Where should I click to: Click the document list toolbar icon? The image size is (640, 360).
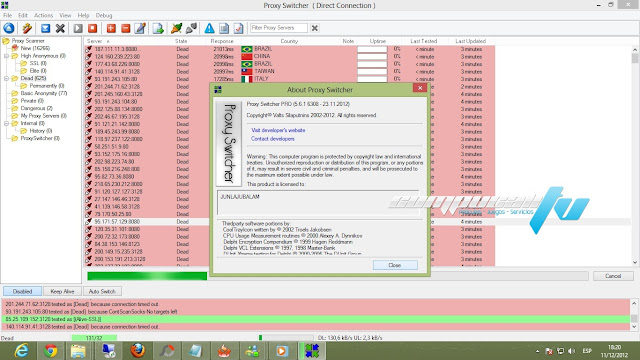[x=224, y=28]
